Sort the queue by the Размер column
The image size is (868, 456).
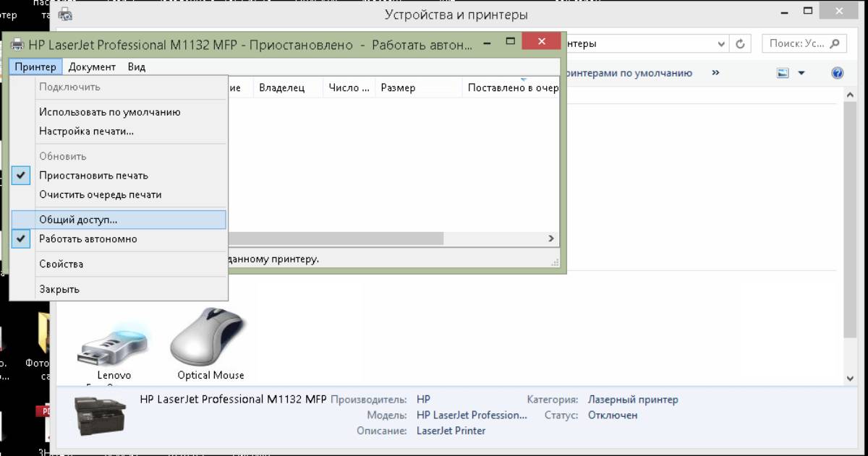[418, 87]
